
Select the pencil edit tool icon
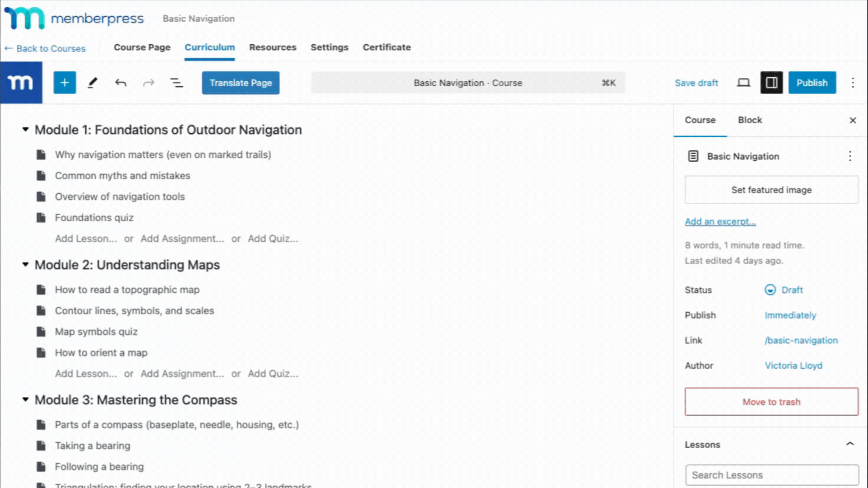[93, 83]
